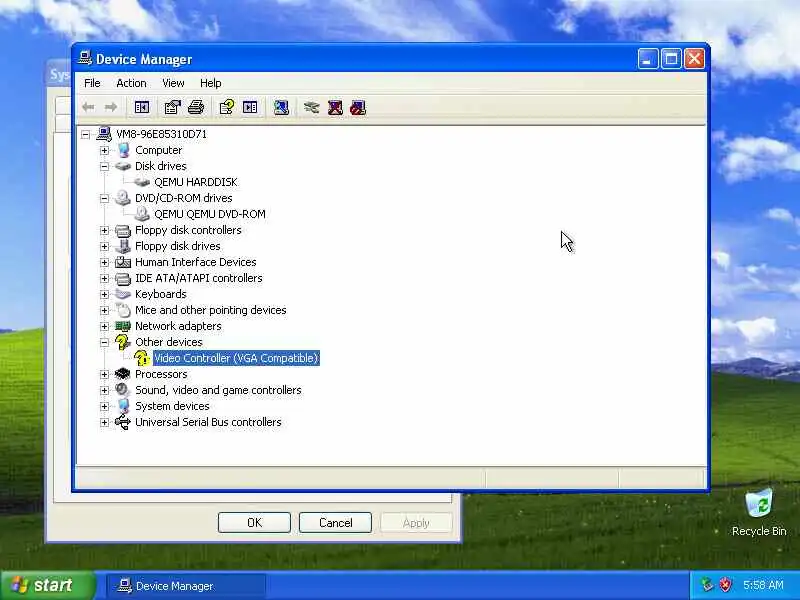Click the USB controllers icon
The height and width of the screenshot is (600, 800).
pyautogui.click(x=123, y=422)
